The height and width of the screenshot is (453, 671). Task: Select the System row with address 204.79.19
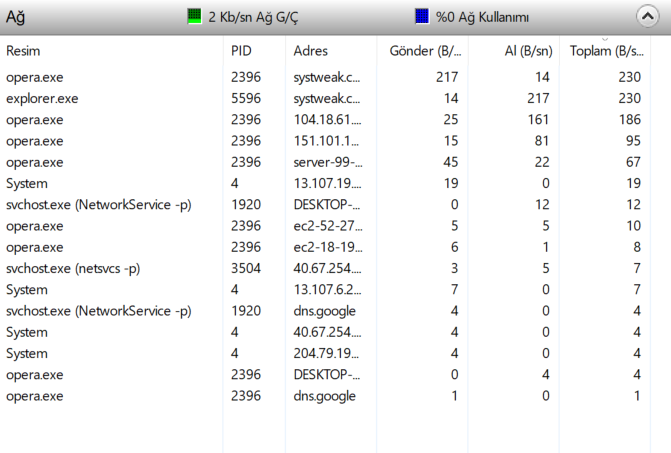point(26,353)
